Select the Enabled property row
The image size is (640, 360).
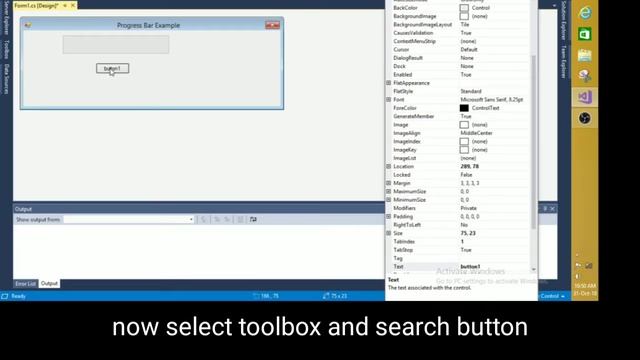458,75
